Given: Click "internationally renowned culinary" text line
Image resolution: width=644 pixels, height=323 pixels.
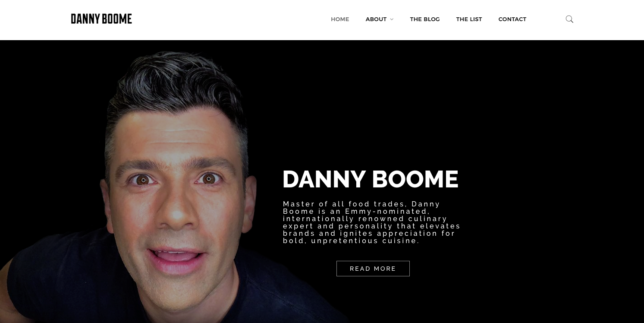Looking at the screenshot, I should coord(365,218).
